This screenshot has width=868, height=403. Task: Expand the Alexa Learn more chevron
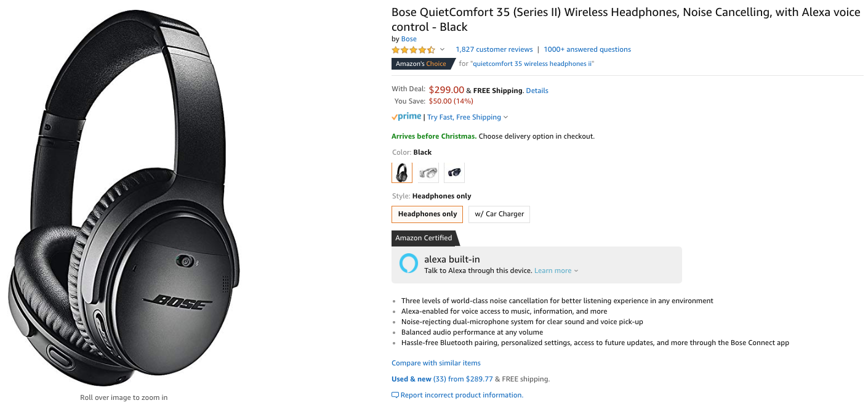tap(576, 271)
